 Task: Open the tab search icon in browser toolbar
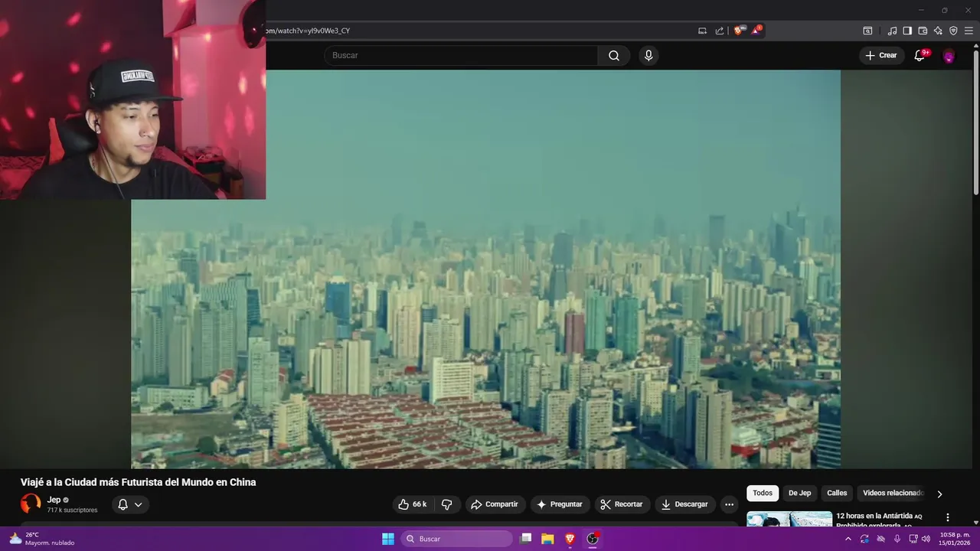(x=867, y=31)
